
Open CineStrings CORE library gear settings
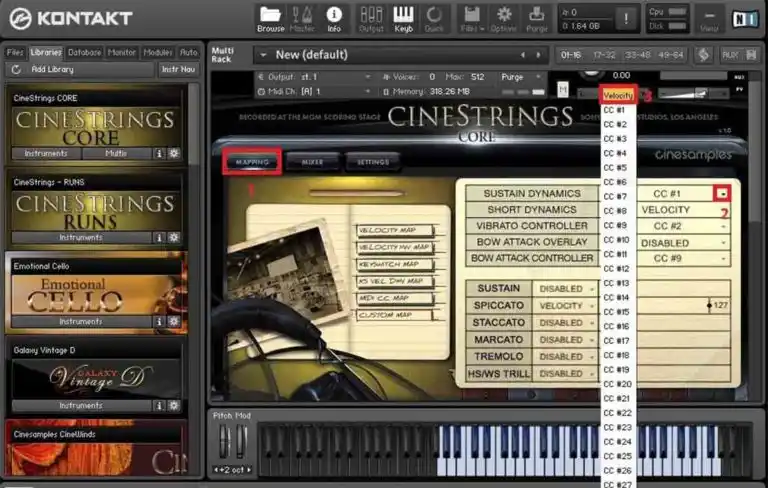tap(174, 153)
